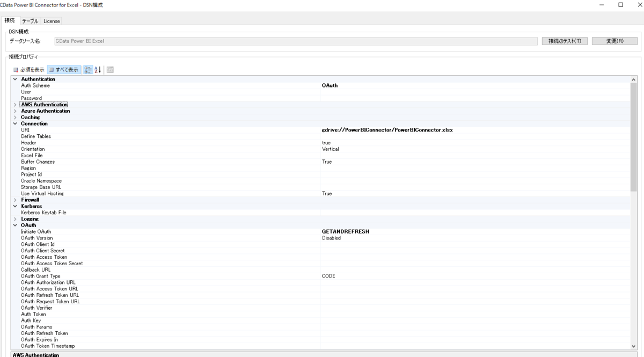644x357 pixels.
Task: Show required properties only (必須を表示)
Action: 29,70
